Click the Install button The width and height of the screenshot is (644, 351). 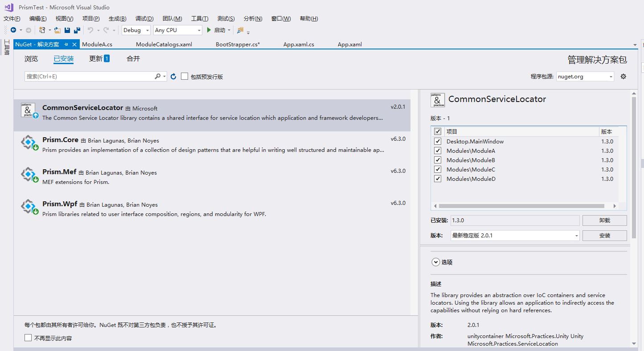(605, 235)
